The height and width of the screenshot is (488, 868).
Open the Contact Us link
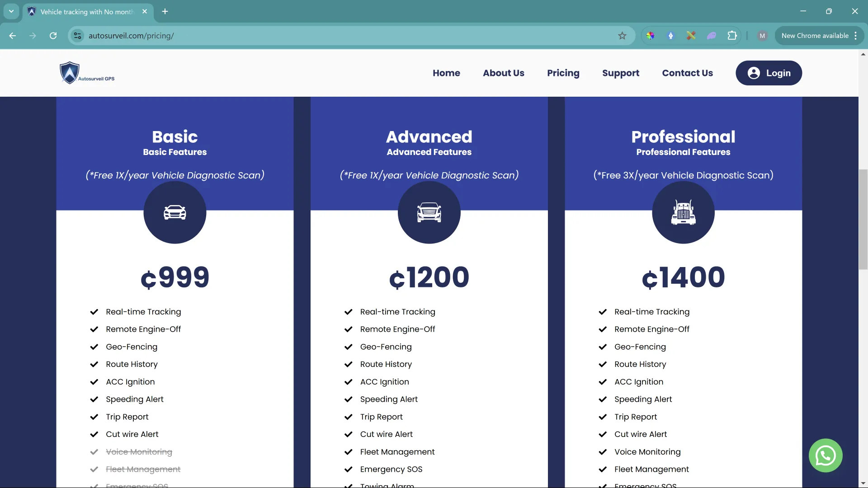point(687,73)
